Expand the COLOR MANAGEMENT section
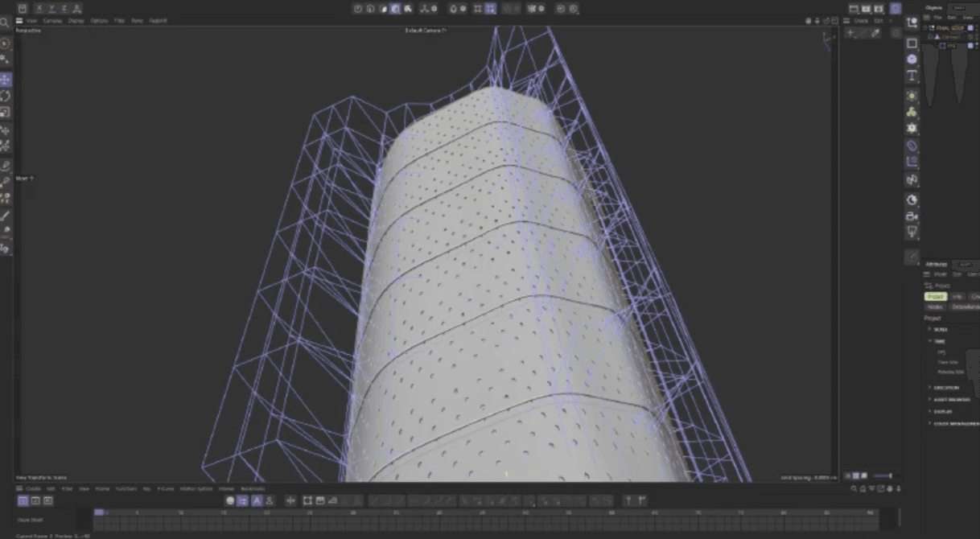This screenshot has height=539, width=980. click(x=954, y=423)
